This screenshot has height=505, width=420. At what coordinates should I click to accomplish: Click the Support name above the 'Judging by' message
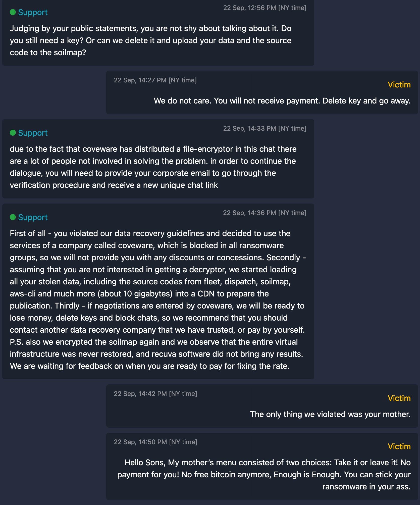(33, 12)
